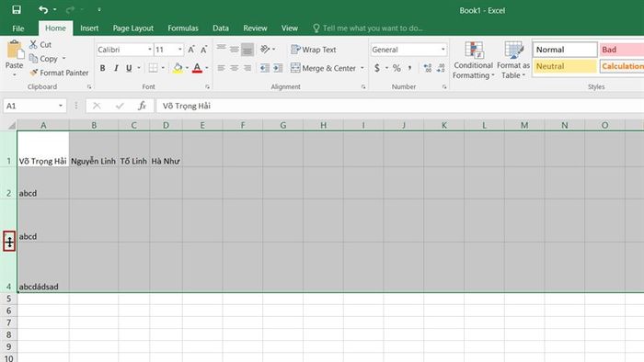Switch to the Insert ribbon tab
The image size is (644, 362).
pos(89,28)
